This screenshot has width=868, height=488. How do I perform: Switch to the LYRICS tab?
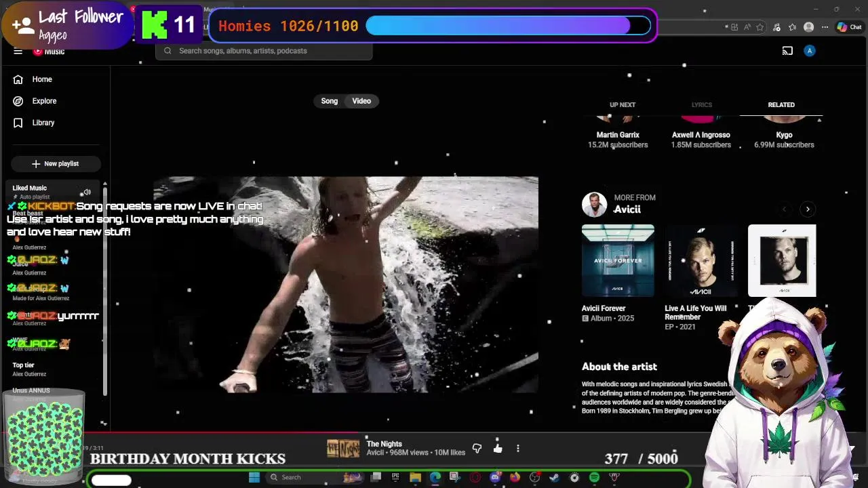click(702, 105)
